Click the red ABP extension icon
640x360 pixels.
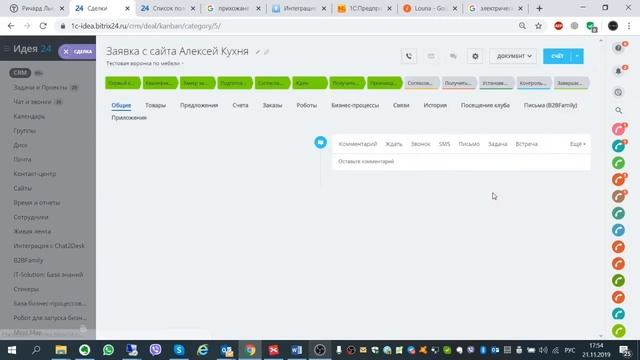(558, 26)
